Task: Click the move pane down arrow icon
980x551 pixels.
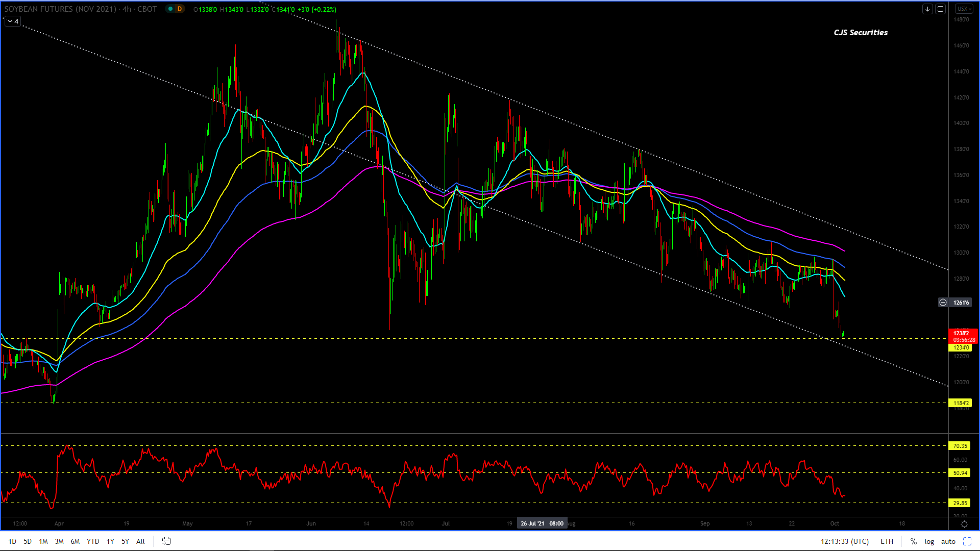Action: coord(927,9)
